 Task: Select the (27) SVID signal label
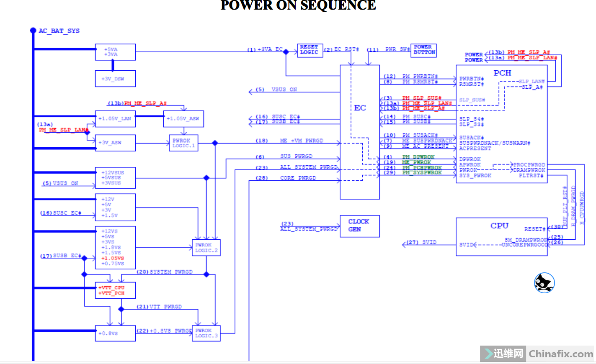point(421,242)
